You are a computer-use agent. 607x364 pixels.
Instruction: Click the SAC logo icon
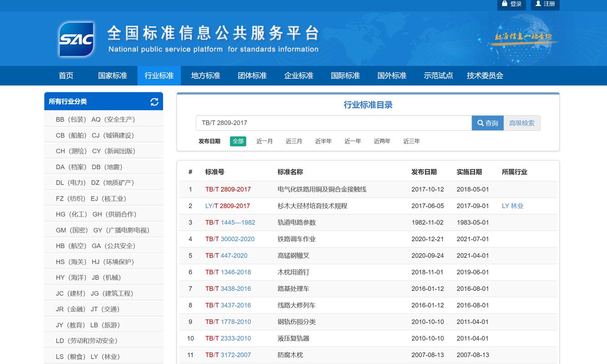coord(76,39)
